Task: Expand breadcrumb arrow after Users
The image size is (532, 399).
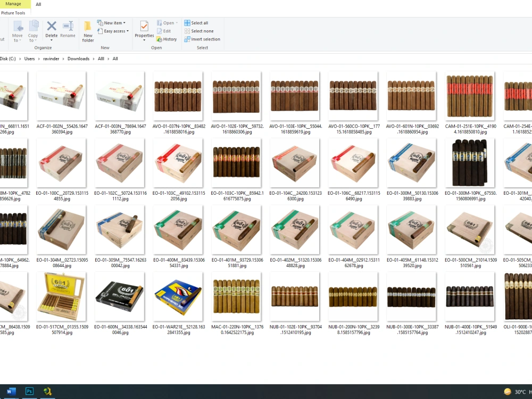Action: point(39,59)
